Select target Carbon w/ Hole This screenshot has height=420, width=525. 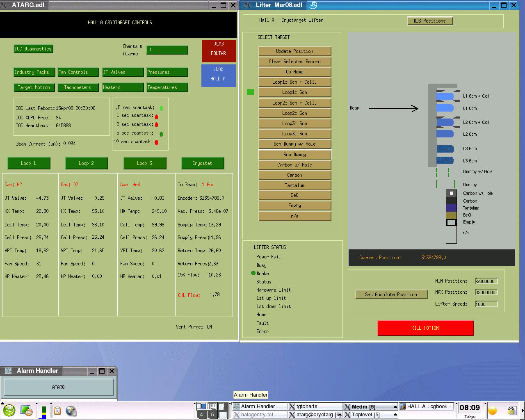tap(295, 165)
